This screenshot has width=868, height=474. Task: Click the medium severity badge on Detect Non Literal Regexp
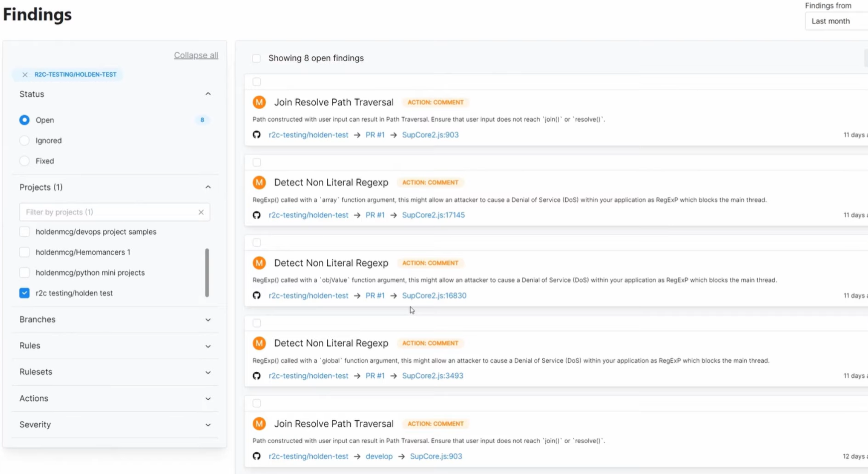tap(259, 182)
